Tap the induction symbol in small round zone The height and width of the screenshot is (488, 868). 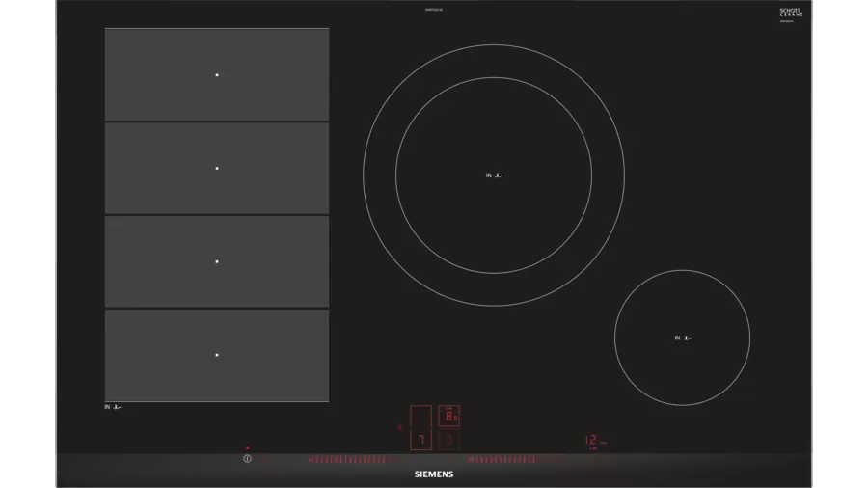tap(682, 338)
